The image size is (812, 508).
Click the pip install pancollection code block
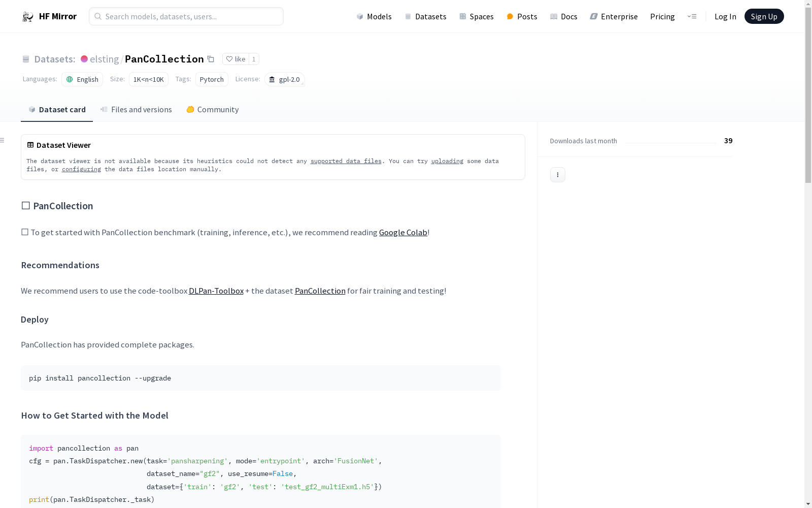coord(261,378)
